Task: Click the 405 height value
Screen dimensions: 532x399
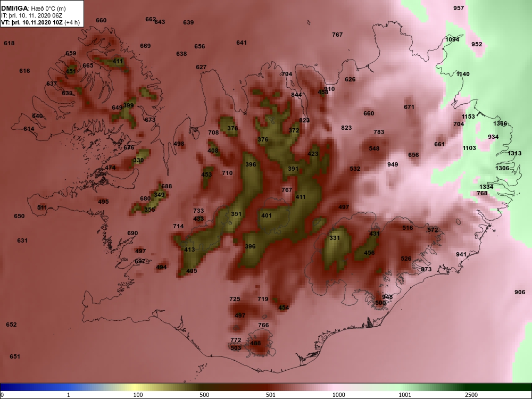Action: coord(192,271)
